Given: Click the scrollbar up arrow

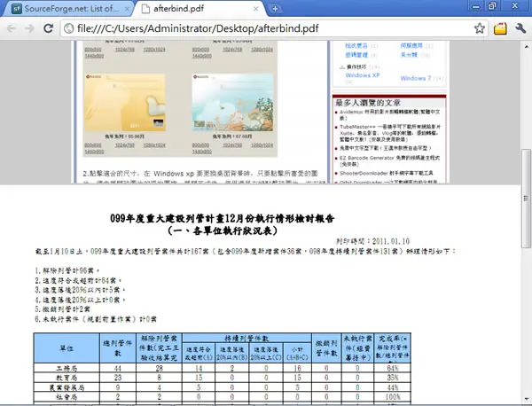Looking at the screenshot, I should (526, 46).
